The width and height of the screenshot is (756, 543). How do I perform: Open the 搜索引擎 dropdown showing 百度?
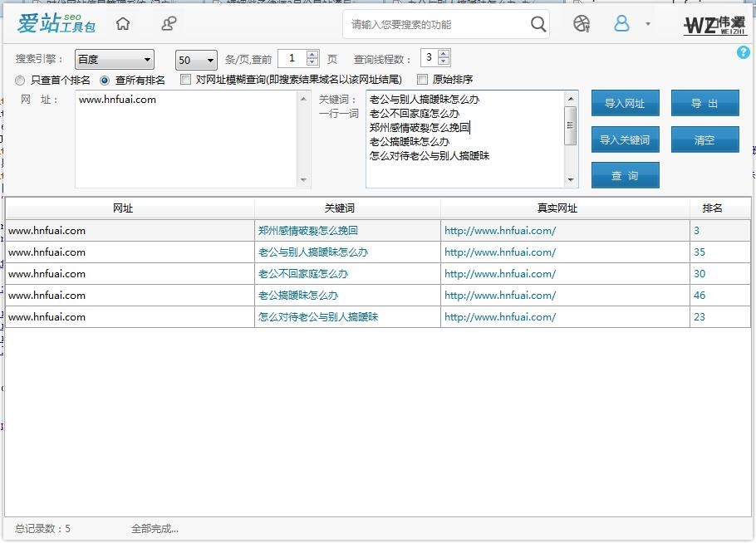point(114,59)
